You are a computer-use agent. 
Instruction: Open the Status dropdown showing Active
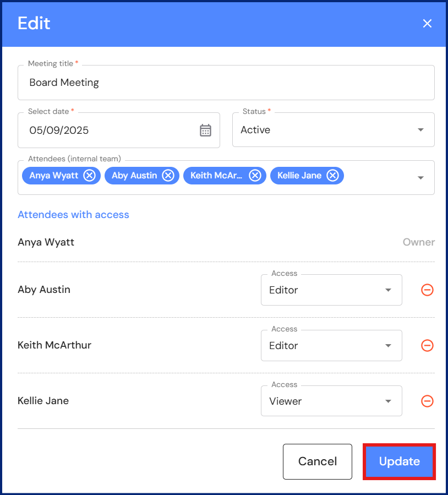[333, 130]
